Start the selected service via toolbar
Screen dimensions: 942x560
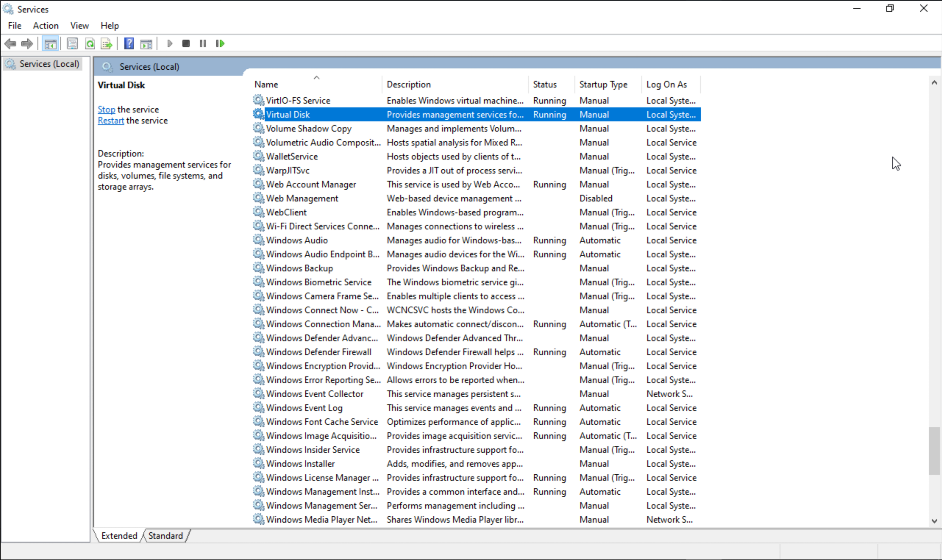coord(169,43)
